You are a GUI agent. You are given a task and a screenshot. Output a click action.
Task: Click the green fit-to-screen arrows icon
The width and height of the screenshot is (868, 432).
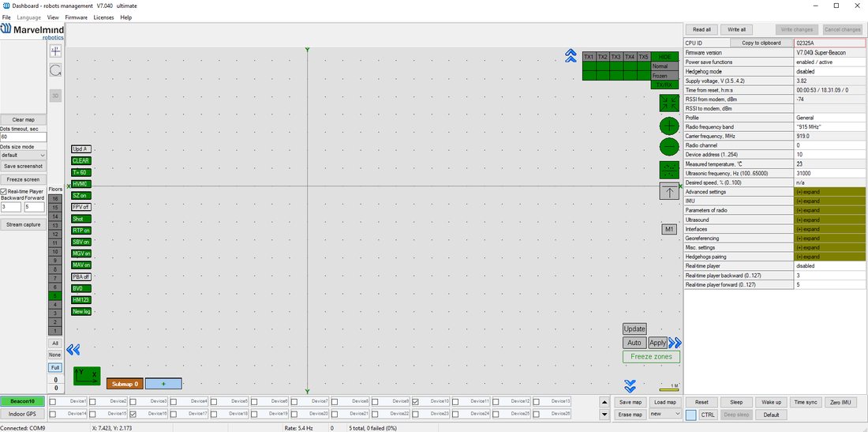pyautogui.click(x=669, y=103)
